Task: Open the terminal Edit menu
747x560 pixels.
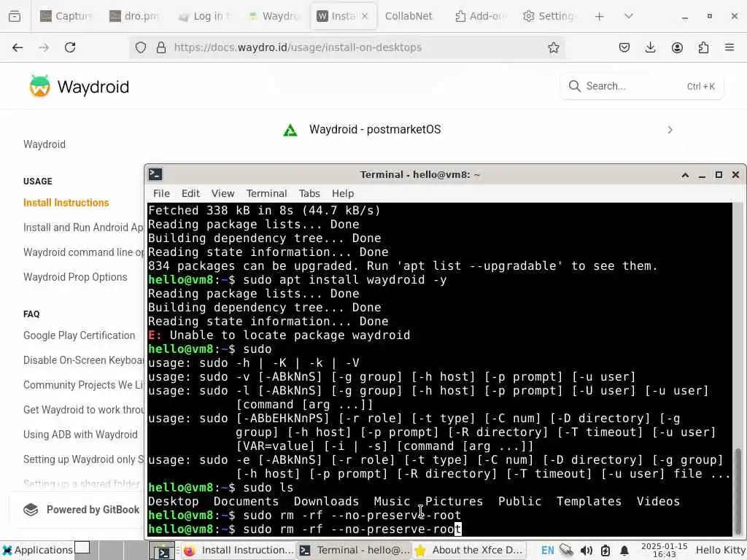Action: tap(190, 193)
